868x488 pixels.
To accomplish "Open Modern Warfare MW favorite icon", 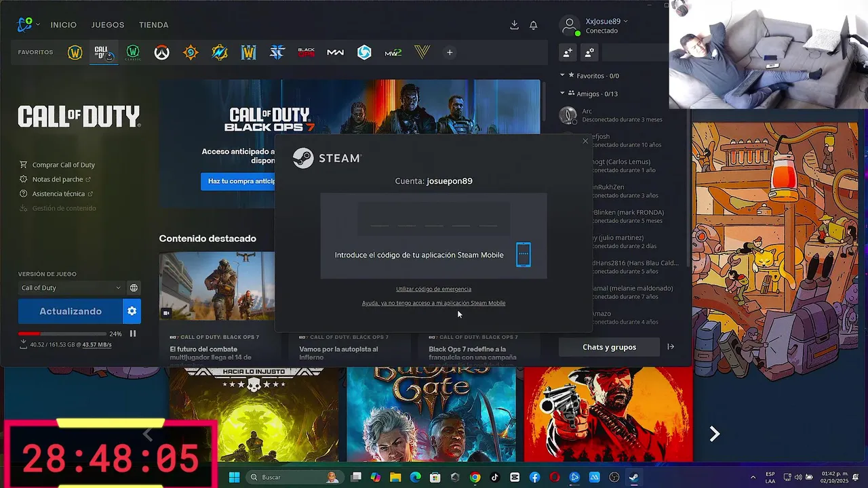I will pyautogui.click(x=335, y=52).
